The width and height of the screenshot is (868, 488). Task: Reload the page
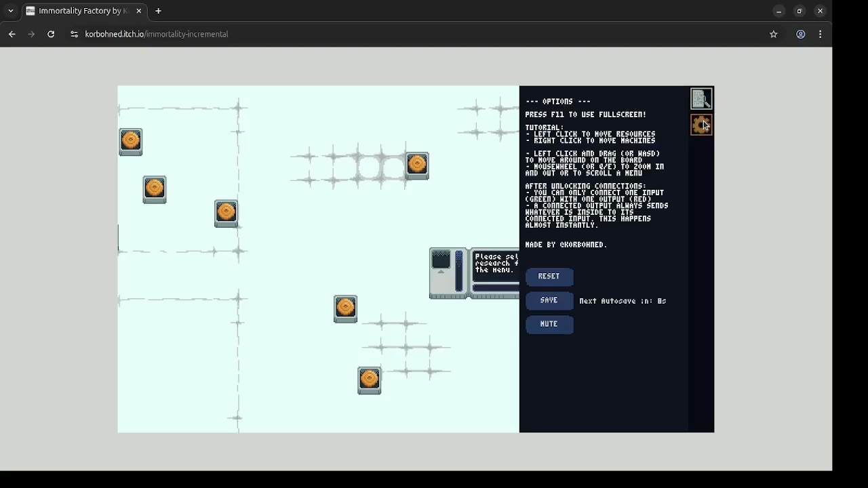[51, 34]
